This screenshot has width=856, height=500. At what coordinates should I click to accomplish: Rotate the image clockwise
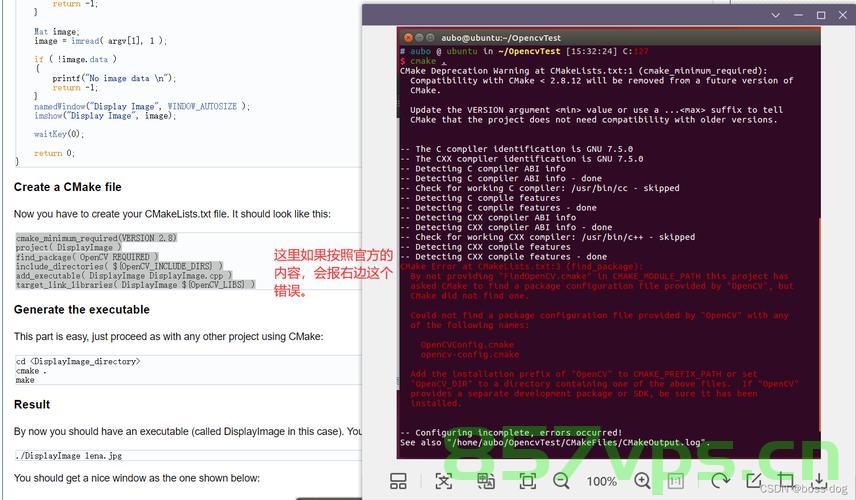point(720,480)
